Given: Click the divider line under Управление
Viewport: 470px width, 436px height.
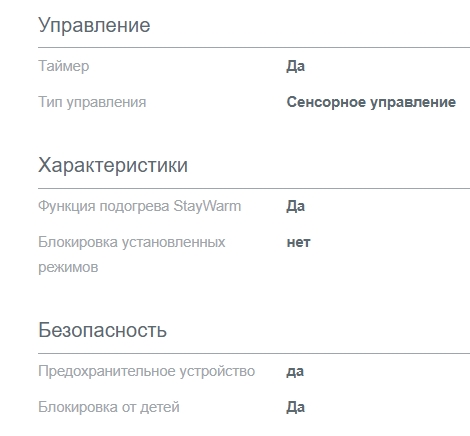Looking at the screenshot, I should (254, 48).
